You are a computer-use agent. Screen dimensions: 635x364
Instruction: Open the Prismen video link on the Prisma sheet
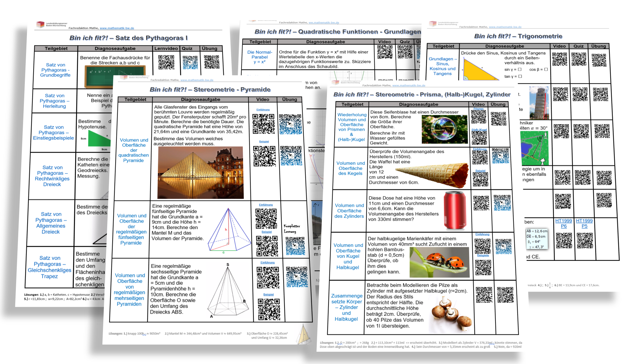(478, 109)
